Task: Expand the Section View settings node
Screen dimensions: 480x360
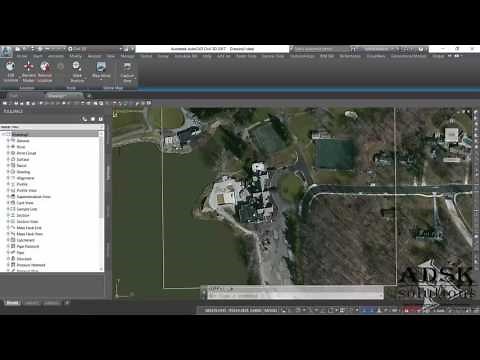Action: [8, 222]
